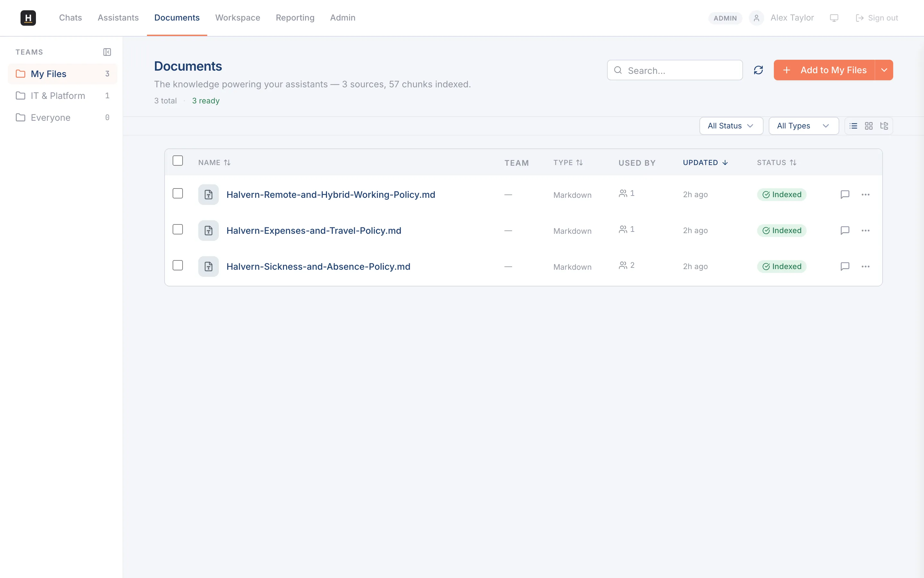Click the monitor display icon in header

(834, 18)
